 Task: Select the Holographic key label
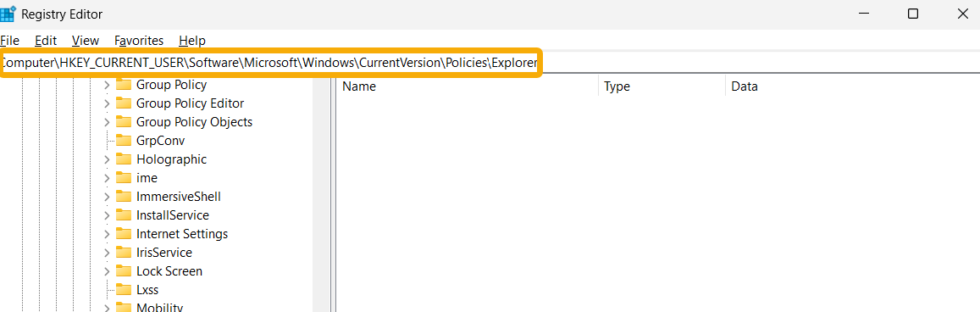click(x=171, y=159)
